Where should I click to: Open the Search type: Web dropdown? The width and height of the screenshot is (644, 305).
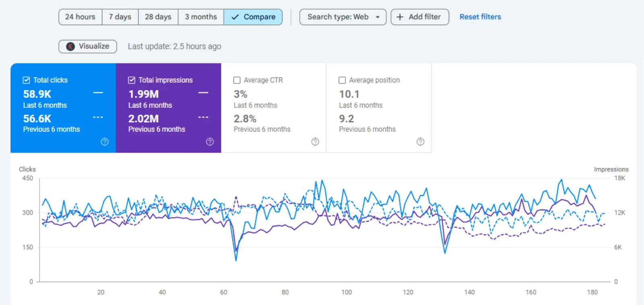click(343, 17)
